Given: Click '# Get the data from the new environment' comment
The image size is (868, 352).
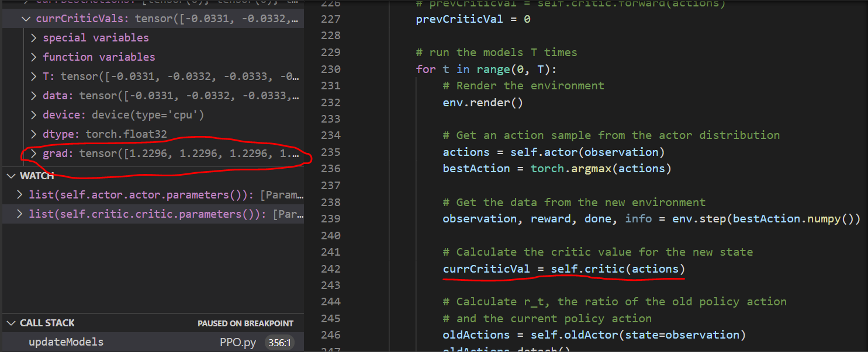Looking at the screenshot, I should (x=574, y=203).
